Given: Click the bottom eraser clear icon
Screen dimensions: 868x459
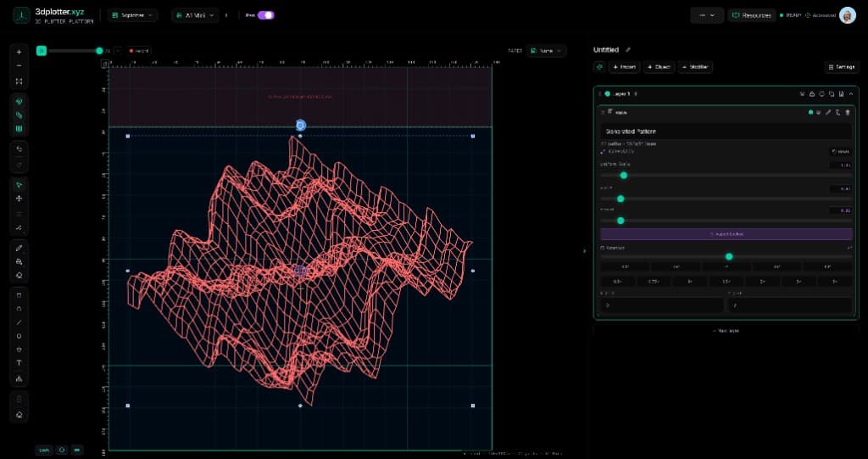Looking at the screenshot, I should click(19, 415).
